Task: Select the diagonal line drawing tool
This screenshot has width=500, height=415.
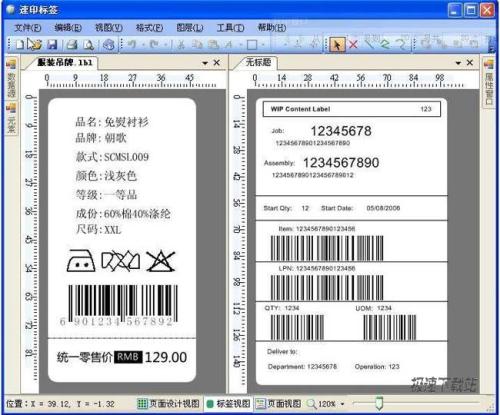Action: pos(369,44)
